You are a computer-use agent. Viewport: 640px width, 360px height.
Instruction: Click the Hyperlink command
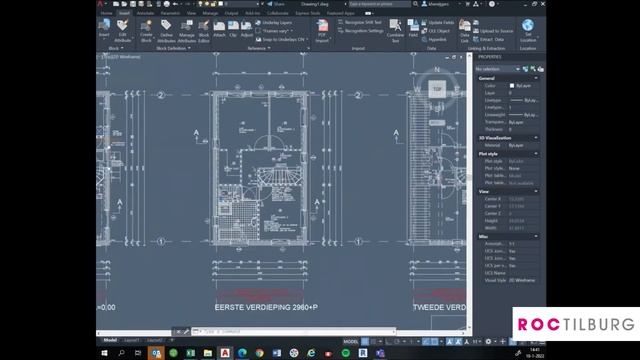pyautogui.click(x=434, y=40)
